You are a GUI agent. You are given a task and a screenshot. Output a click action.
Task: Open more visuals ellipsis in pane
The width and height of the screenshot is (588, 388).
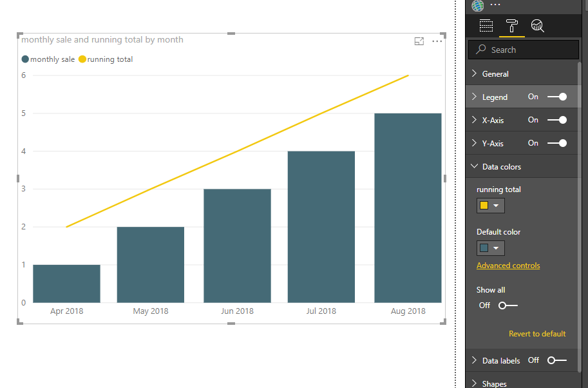(x=495, y=5)
